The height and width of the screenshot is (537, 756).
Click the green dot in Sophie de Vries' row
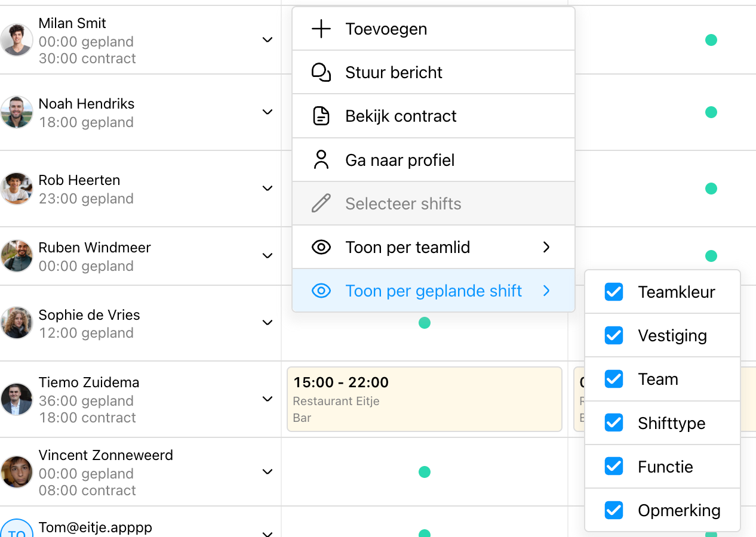point(425,323)
